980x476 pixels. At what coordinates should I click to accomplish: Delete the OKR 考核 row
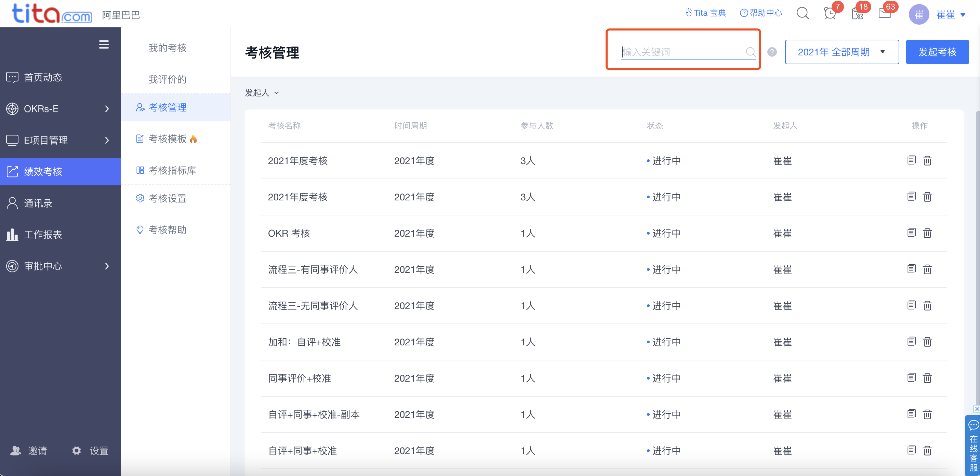[x=927, y=233]
